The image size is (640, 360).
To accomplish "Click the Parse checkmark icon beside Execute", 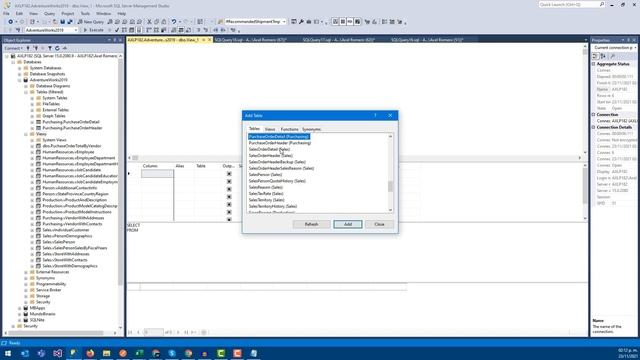I will coord(117,30).
